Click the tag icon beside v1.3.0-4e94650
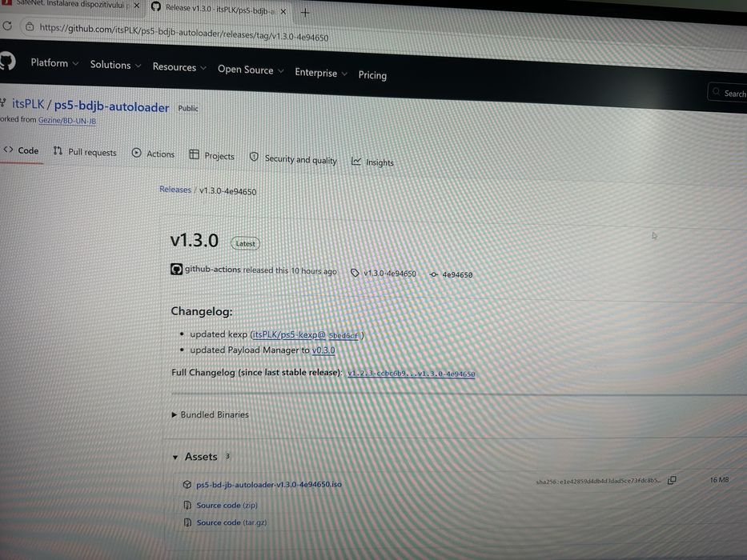747x560 pixels. click(355, 273)
